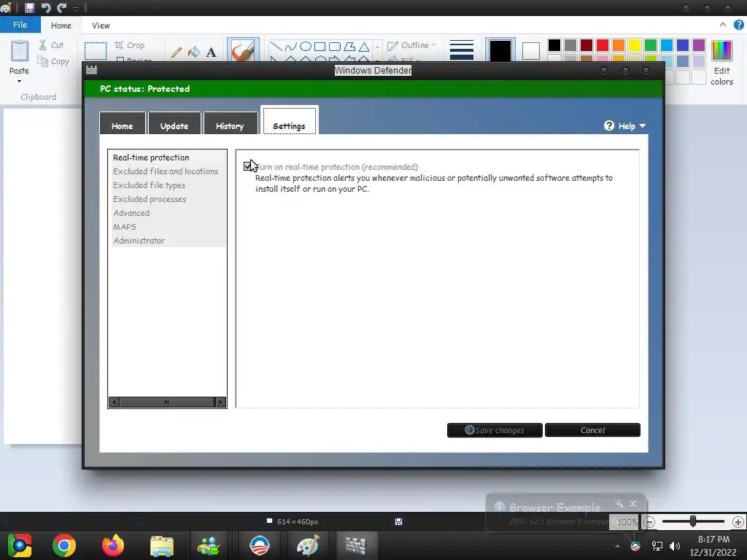
Task: Open the History tab in Windows Defender
Action: click(230, 124)
